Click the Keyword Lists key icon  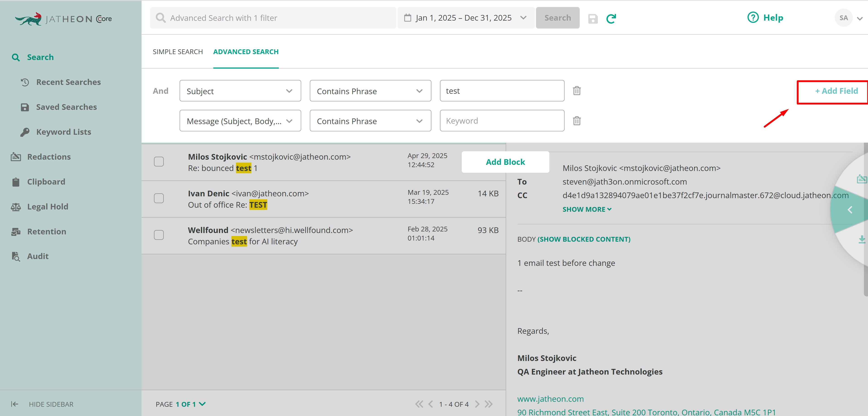[25, 132]
